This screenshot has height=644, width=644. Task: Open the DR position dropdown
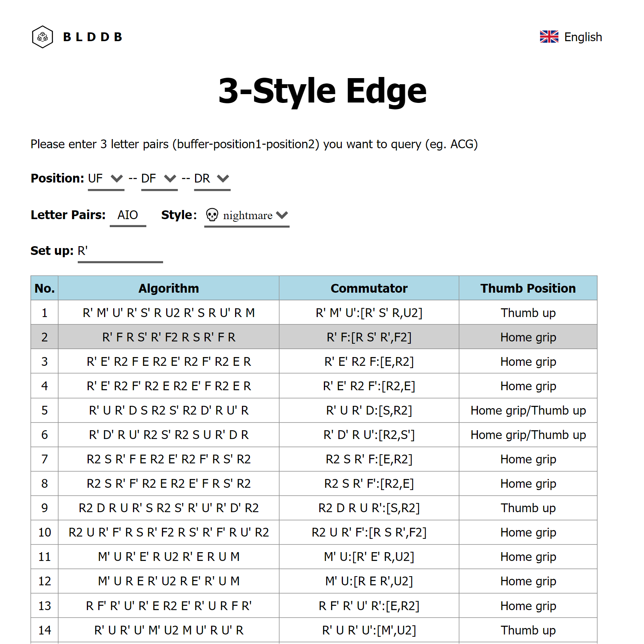(x=212, y=179)
